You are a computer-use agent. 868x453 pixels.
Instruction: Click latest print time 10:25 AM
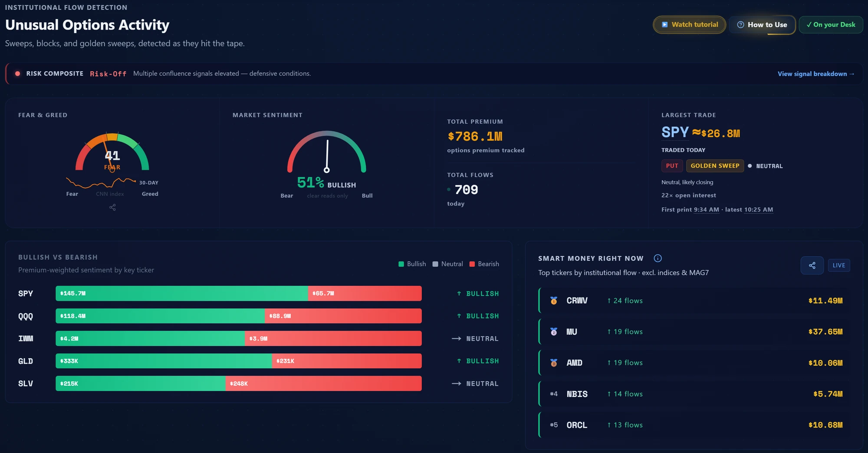click(x=758, y=209)
